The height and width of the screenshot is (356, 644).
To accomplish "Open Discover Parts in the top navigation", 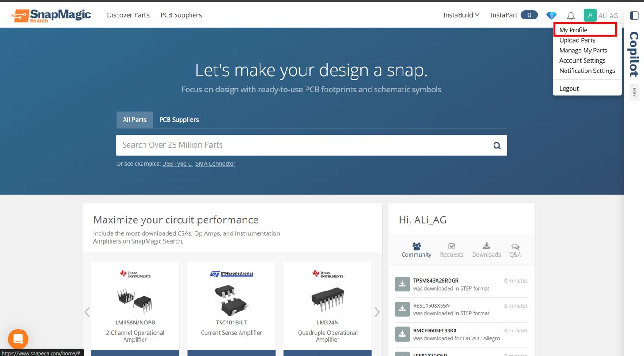I will click(128, 15).
